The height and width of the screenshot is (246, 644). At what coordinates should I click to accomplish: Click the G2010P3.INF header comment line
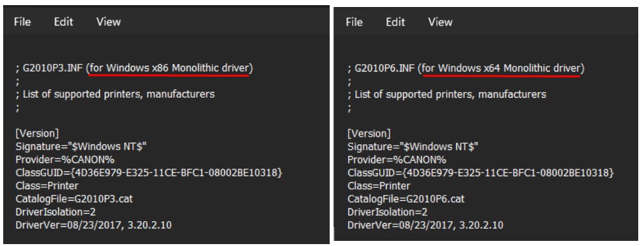pyautogui.click(x=134, y=68)
